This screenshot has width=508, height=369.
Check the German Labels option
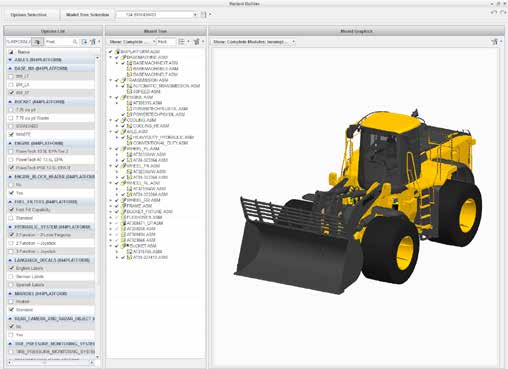pos(11,277)
